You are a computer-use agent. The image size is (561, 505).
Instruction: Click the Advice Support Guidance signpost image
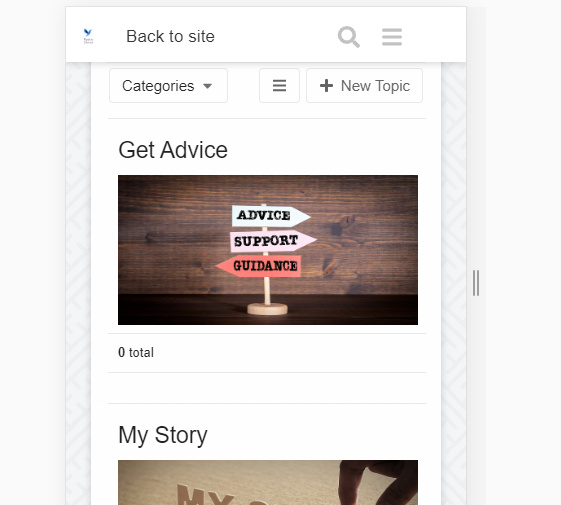tap(268, 250)
